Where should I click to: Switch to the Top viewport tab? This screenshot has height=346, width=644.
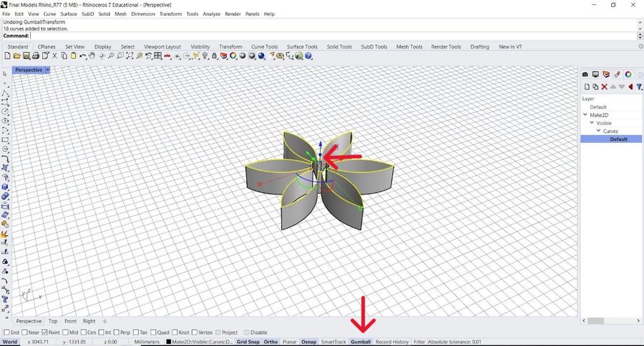[53, 322]
